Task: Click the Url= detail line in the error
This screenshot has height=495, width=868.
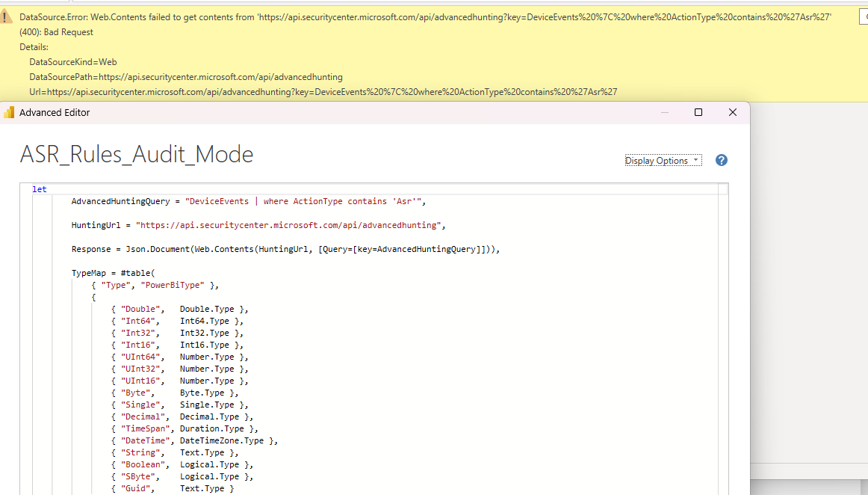Action: coord(323,92)
